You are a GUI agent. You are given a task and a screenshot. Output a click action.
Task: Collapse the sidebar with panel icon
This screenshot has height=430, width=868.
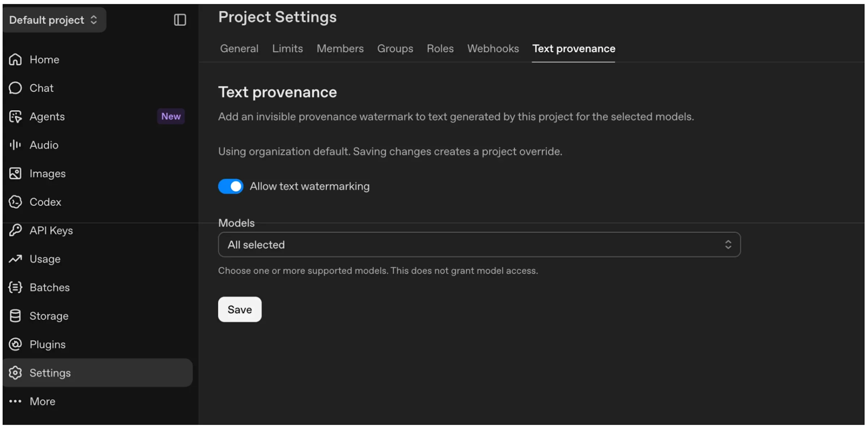pos(180,20)
